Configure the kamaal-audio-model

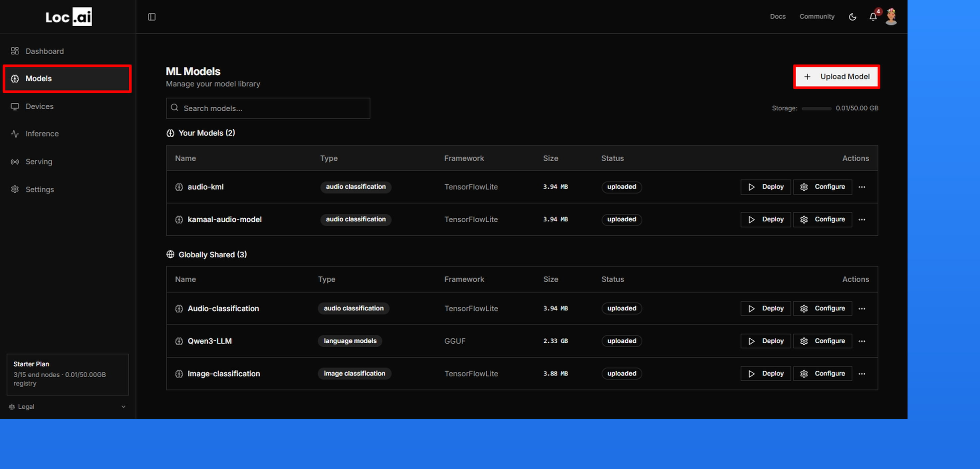822,219
